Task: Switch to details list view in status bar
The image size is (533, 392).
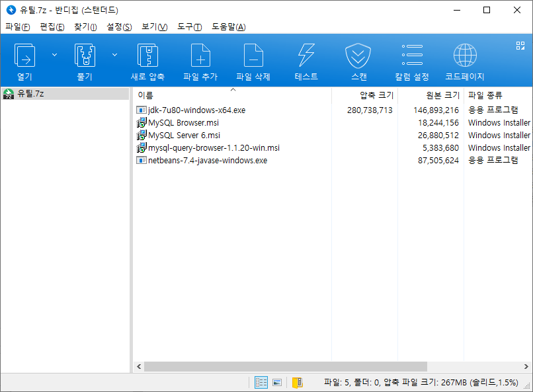Action: point(261,383)
